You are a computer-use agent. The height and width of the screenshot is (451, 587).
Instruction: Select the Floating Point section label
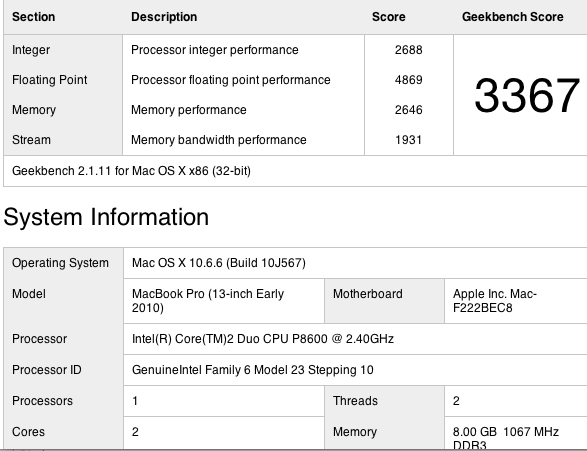[x=49, y=80]
